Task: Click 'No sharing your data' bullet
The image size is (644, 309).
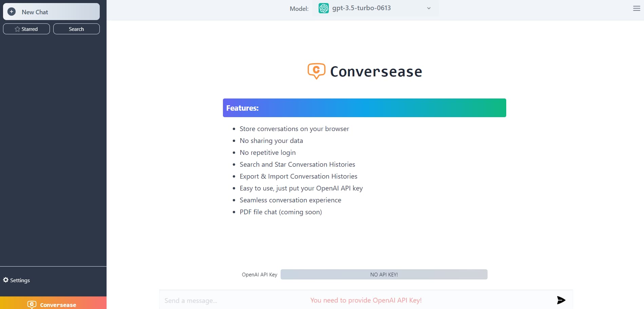Action: tap(271, 141)
